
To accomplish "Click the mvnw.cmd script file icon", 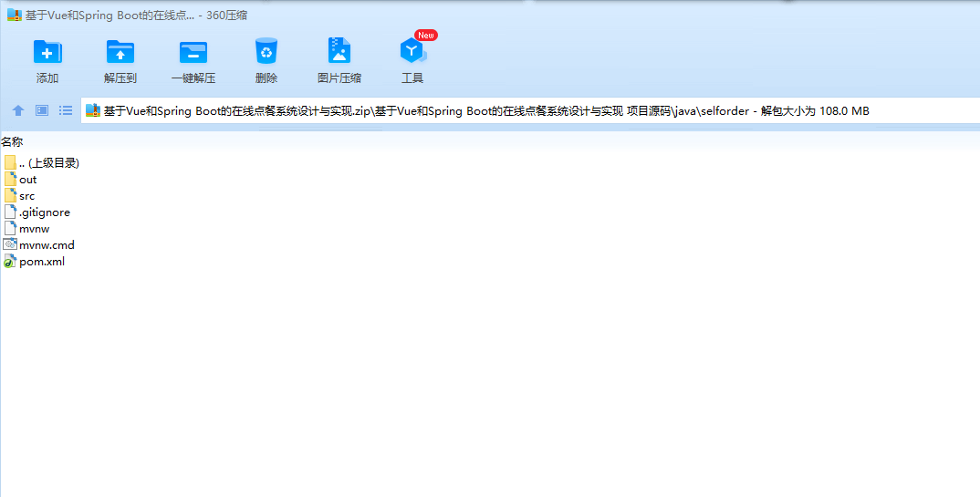I will tap(10, 244).
